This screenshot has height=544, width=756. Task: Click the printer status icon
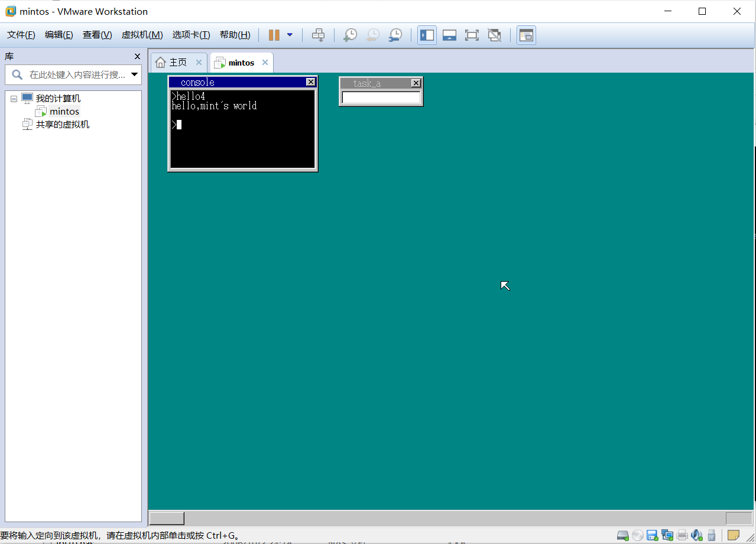click(683, 536)
